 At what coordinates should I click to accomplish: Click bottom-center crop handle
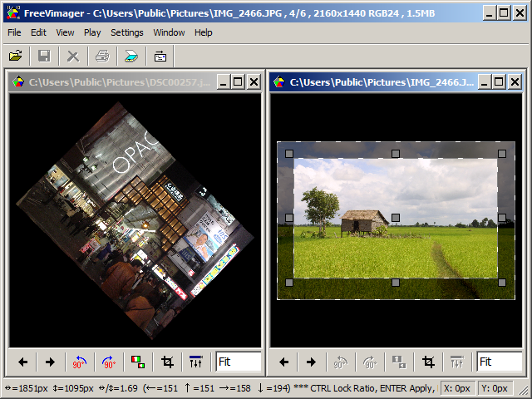(396, 283)
